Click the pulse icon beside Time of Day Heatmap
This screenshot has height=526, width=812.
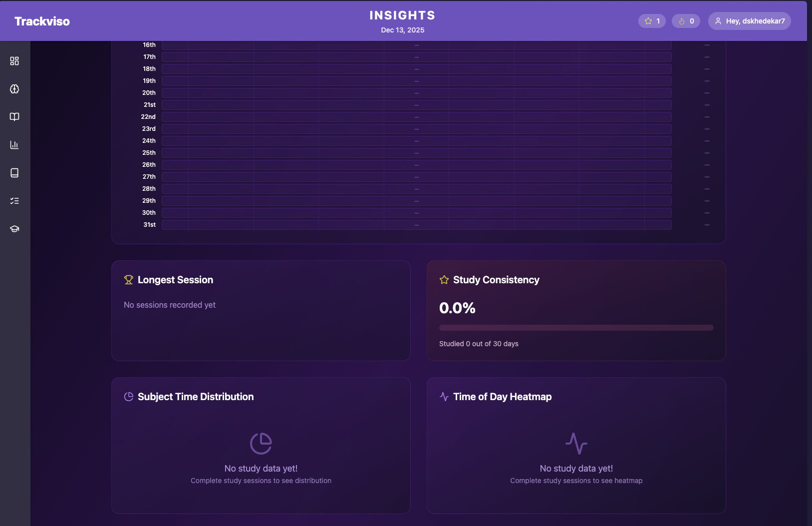coord(444,396)
